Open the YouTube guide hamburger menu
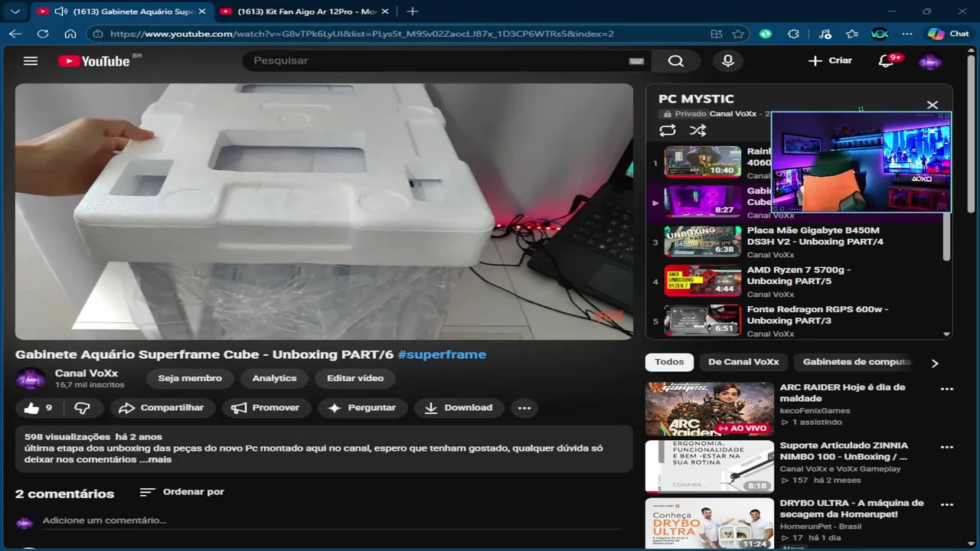The height and width of the screenshot is (551, 980). point(31,61)
